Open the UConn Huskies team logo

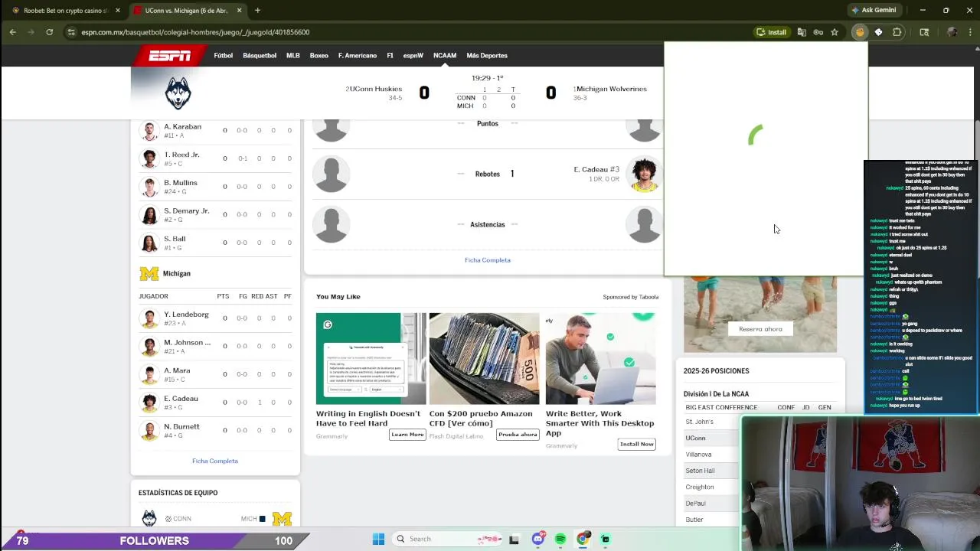[x=178, y=93]
